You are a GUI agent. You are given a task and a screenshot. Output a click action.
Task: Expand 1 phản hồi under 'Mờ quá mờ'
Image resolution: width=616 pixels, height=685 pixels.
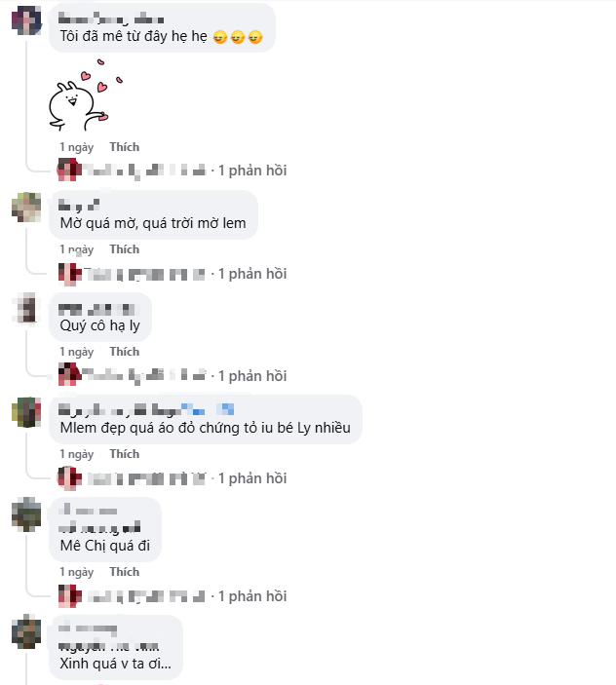point(252,274)
